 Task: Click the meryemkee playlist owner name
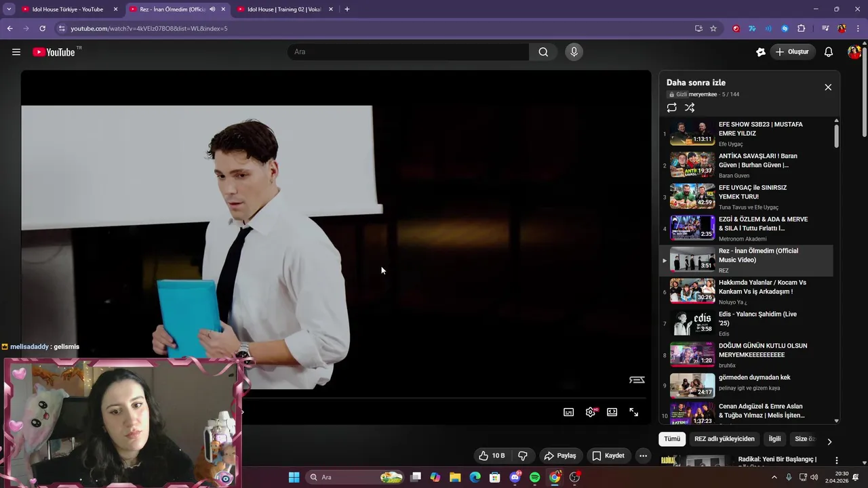pyautogui.click(x=703, y=95)
